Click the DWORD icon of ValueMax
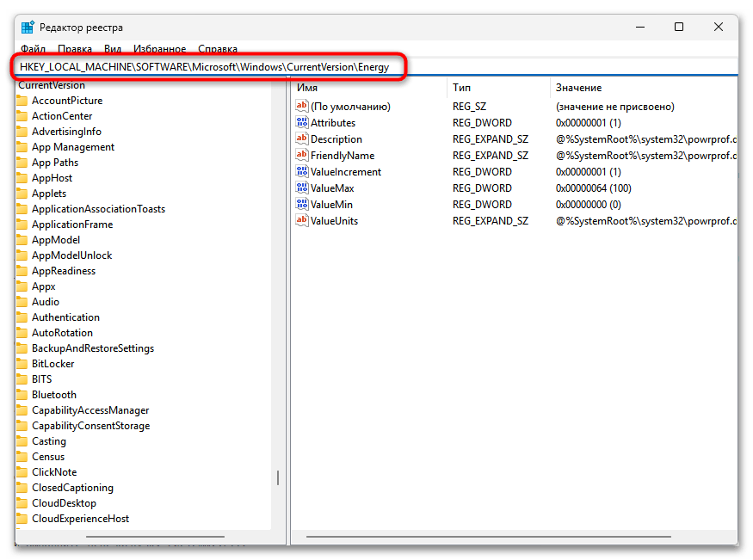753x560 pixels. click(301, 188)
